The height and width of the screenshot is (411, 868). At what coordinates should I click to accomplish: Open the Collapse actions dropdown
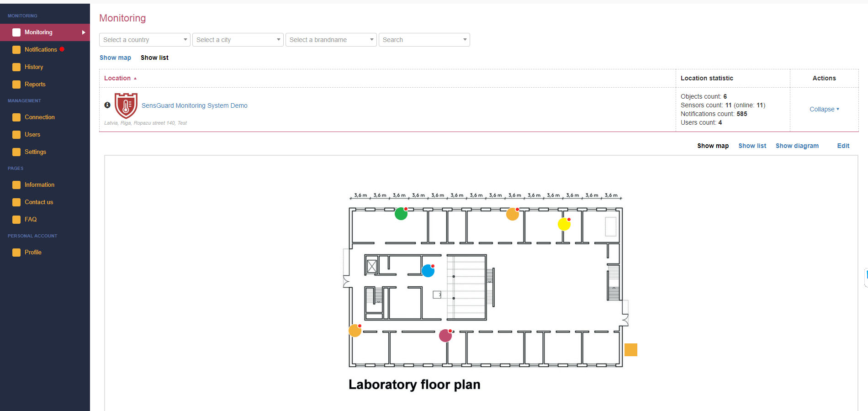824,109
